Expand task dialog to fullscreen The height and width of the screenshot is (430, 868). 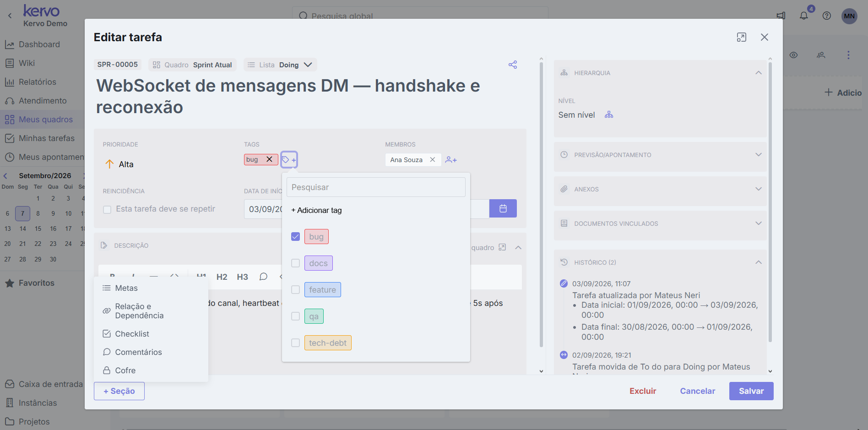[742, 37]
